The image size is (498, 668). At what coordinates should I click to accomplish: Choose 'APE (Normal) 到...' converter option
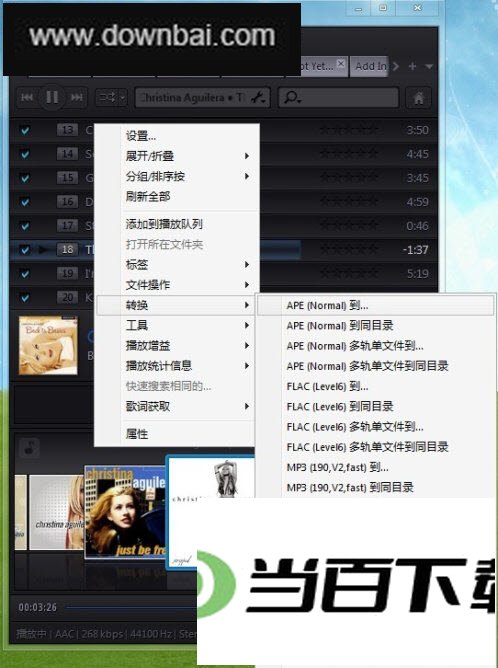376,305
